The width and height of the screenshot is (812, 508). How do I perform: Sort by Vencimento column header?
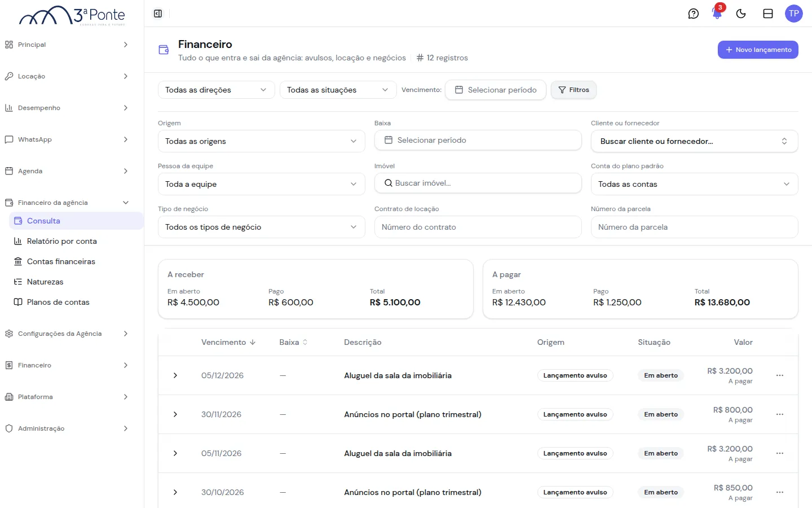click(228, 342)
